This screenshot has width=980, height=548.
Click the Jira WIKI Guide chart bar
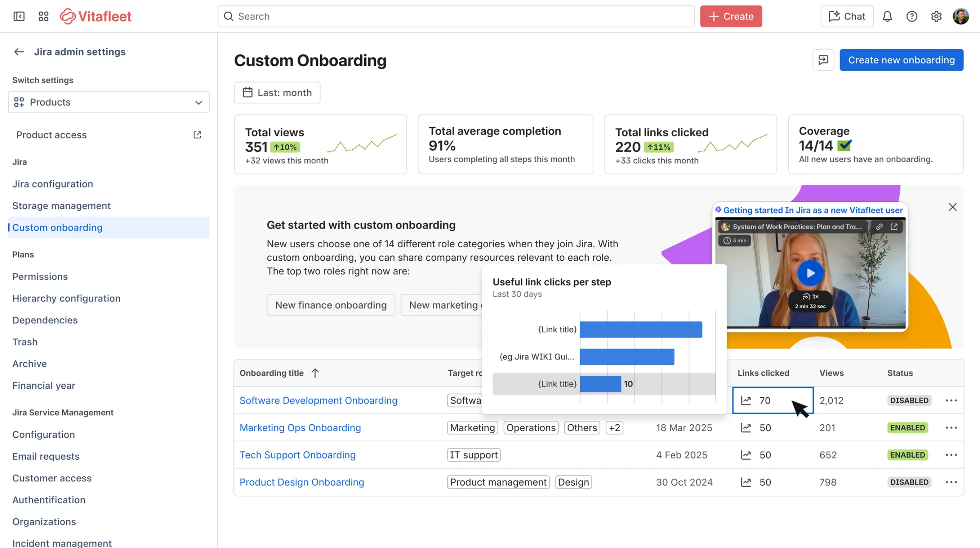click(x=627, y=357)
